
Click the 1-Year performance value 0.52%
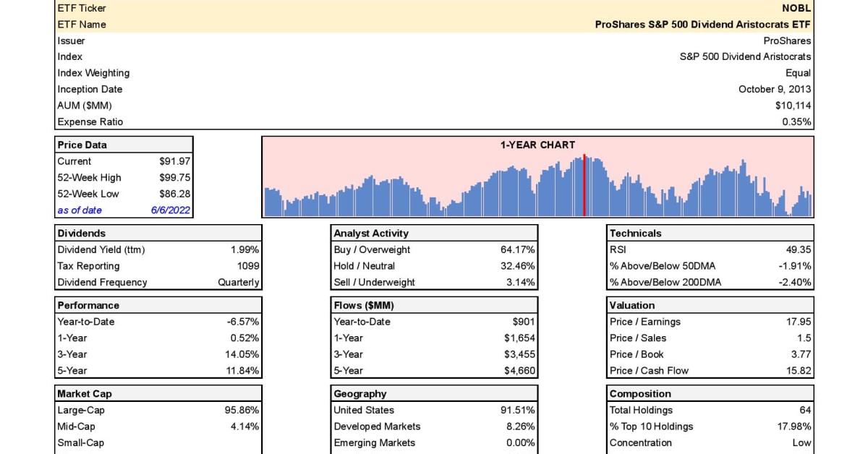click(244, 338)
